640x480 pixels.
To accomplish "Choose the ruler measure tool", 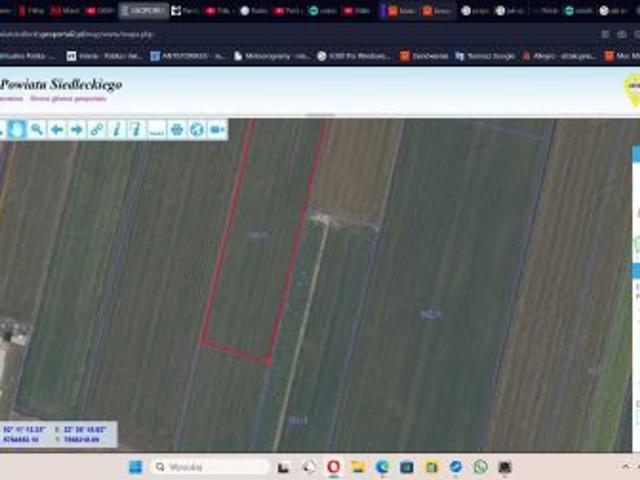I will point(156,130).
